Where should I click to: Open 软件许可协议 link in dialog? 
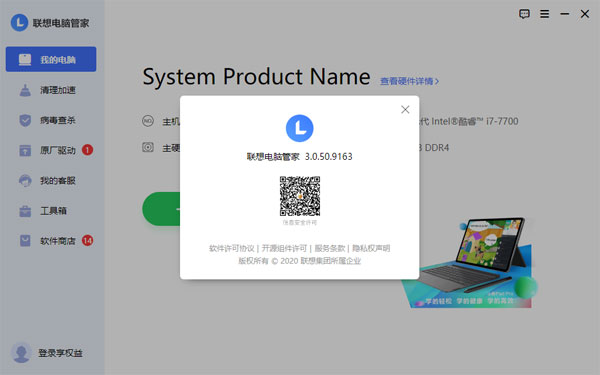coord(232,248)
